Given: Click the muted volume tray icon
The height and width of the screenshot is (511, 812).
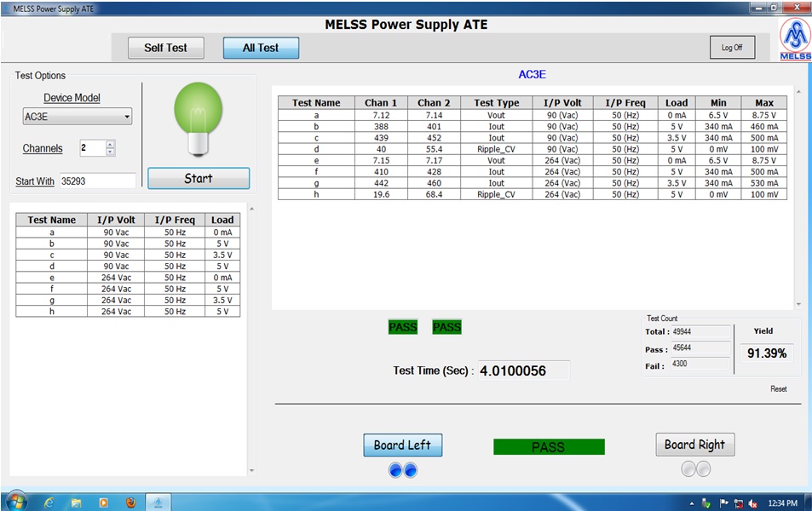Looking at the screenshot, I should (753, 503).
